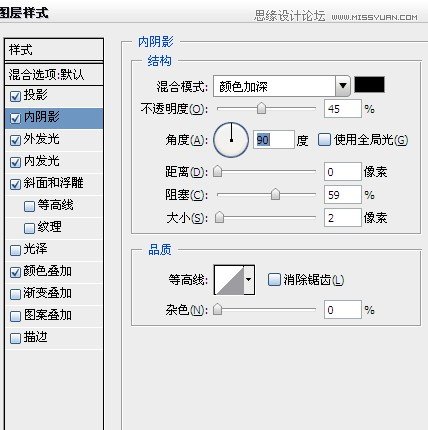This screenshot has height=430, width=428.
Task: Open the 混合模式 blend mode dropdown arrow
Action: (x=343, y=86)
